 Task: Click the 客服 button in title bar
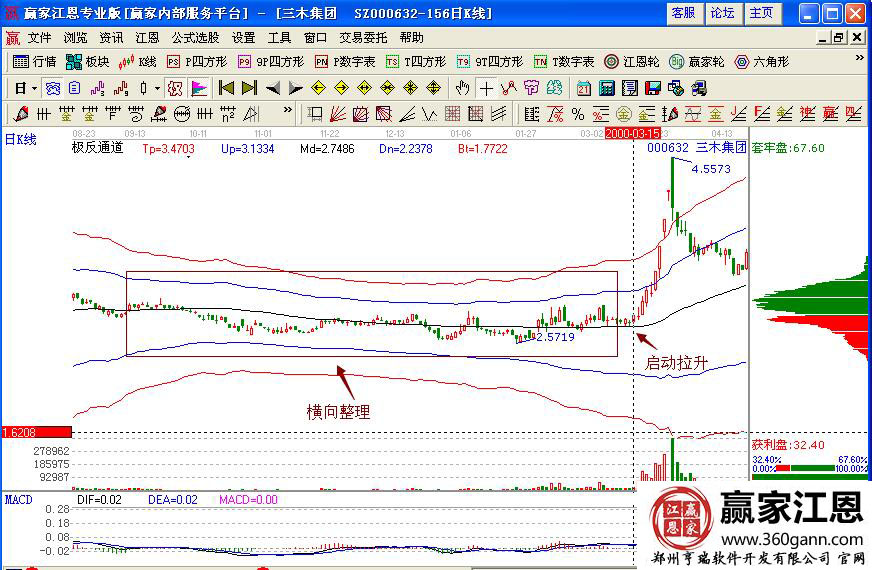pos(683,13)
